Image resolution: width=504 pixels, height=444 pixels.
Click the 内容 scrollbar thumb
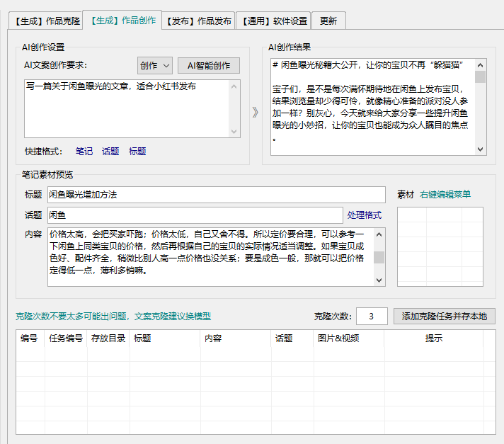click(x=379, y=257)
